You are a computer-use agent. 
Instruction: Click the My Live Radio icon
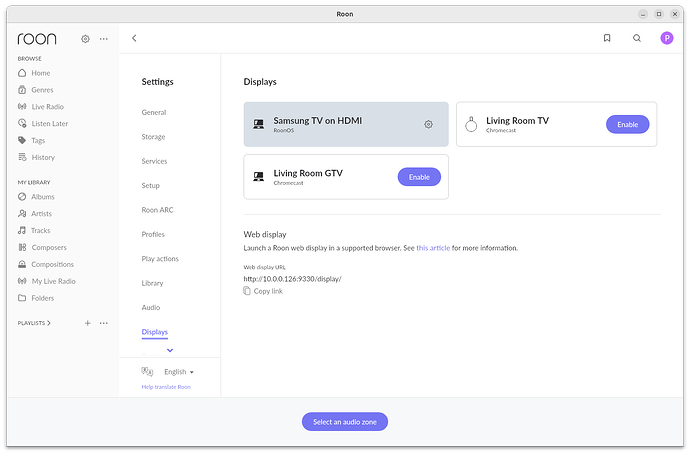22,281
